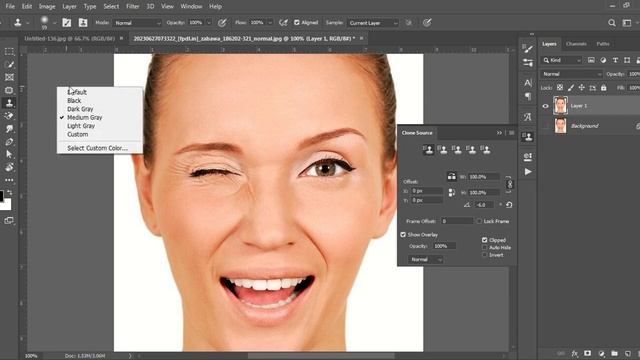Open the Brushes panel icon in collapsed dock

[x=528, y=49]
